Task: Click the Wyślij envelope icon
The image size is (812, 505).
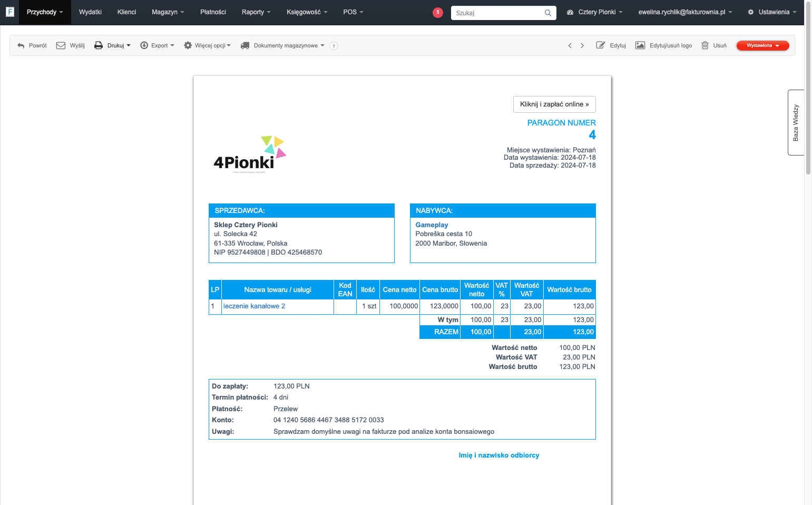Action: click(61, 45)
